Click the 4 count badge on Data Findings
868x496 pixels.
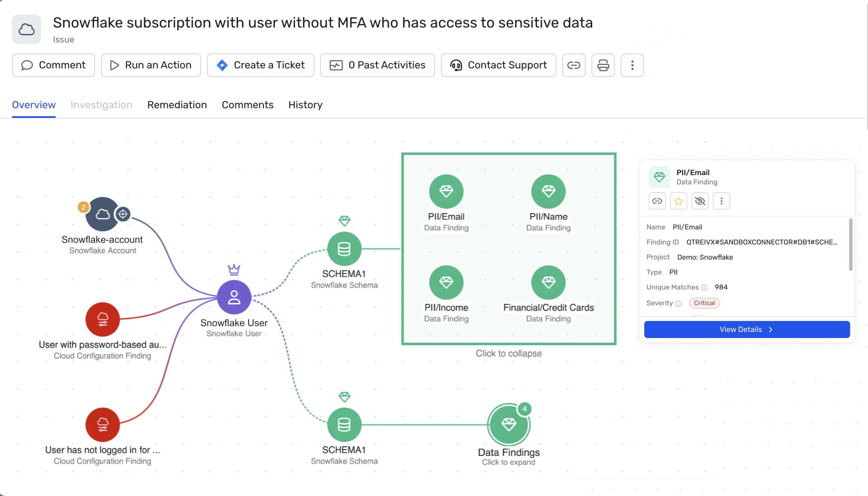(x=525, y=409)
